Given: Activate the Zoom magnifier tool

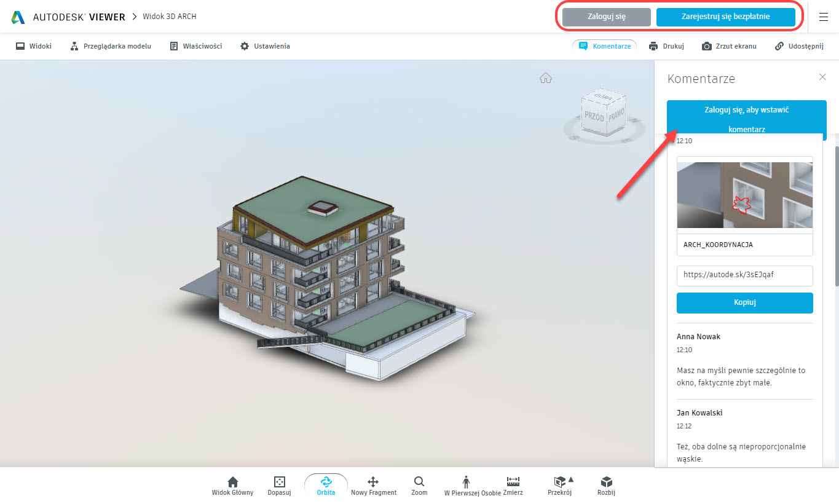Looking at the screenshot, I should pyautogui.click(x=419, y=485).
